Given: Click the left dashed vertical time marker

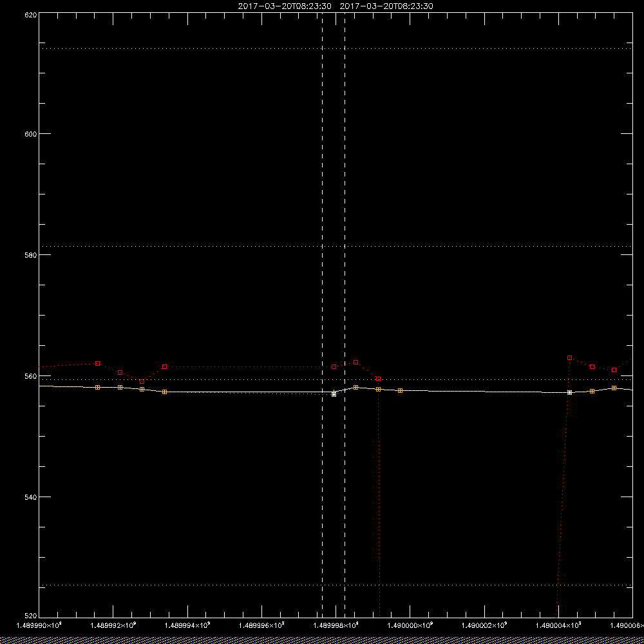Looking at the screenshot, I should (x=323, y=315).
